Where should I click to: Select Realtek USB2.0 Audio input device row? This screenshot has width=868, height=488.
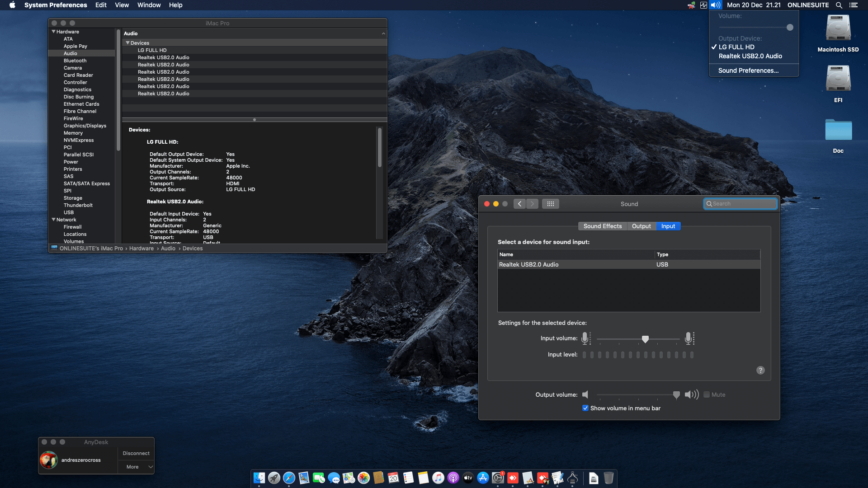[629, 264]
